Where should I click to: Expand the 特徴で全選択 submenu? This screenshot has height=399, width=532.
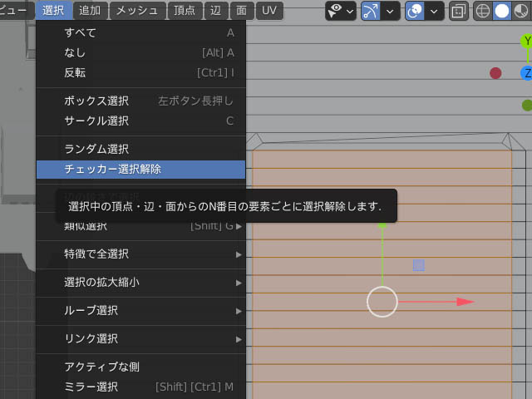140,254
